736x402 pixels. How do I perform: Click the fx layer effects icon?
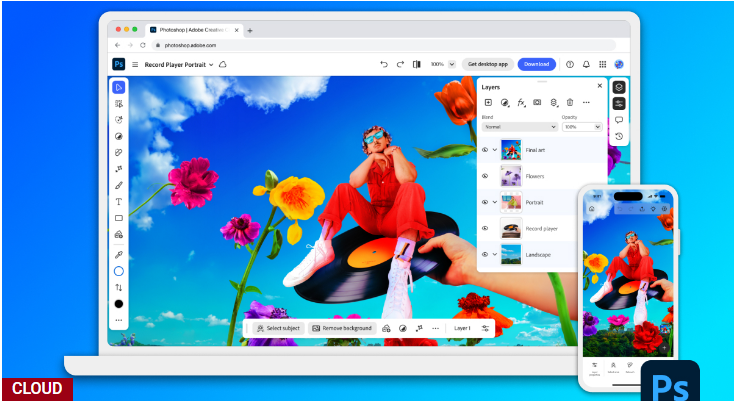tap(521, 102)
